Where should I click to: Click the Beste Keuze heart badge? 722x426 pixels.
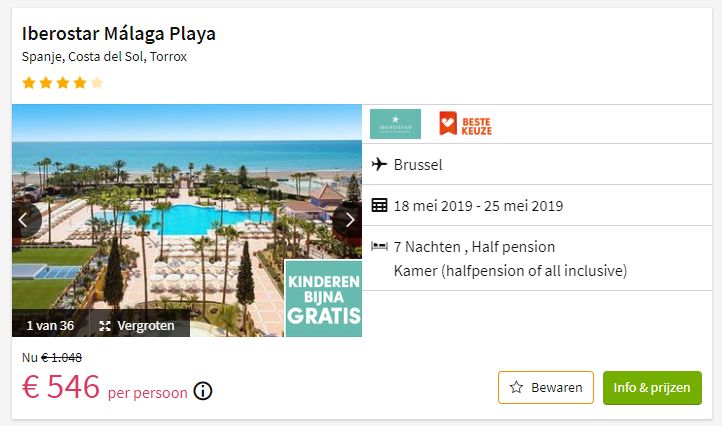(x=466, y=124)
